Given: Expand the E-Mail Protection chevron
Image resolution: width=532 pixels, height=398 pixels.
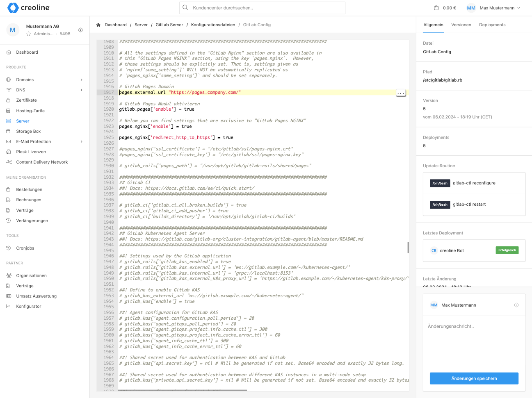Looking at the screenshot, I should pyautogui.click(x=81, y=141).
